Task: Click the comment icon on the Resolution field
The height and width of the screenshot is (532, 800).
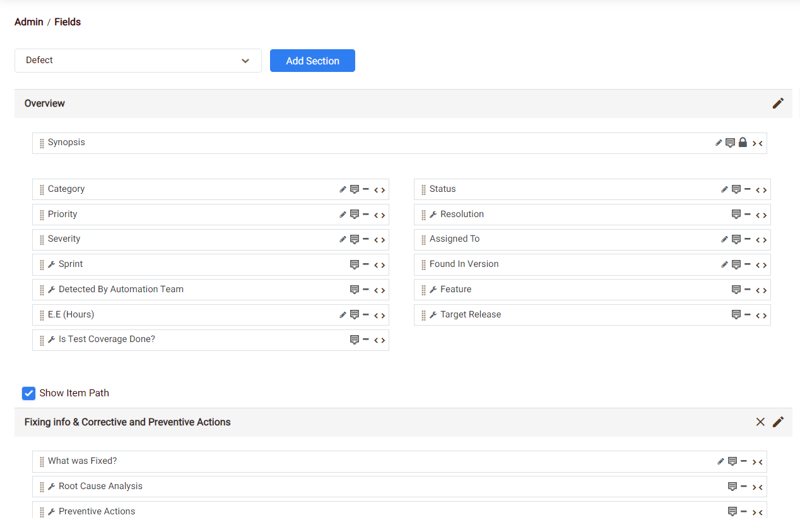Action: click(x=736, y=215)
